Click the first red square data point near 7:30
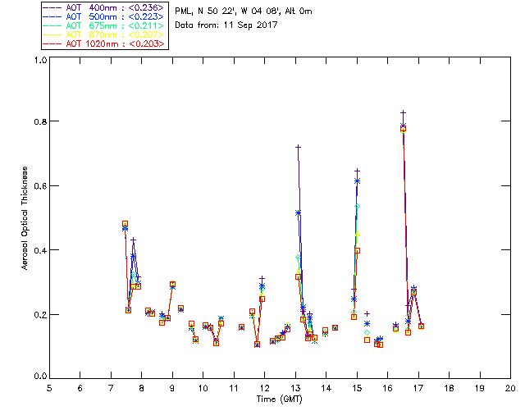 point(125,224)
